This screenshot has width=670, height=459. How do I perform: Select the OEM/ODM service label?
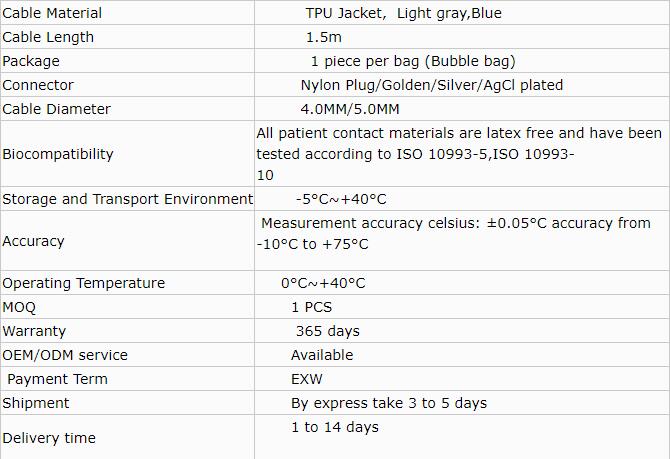(65, 355)
